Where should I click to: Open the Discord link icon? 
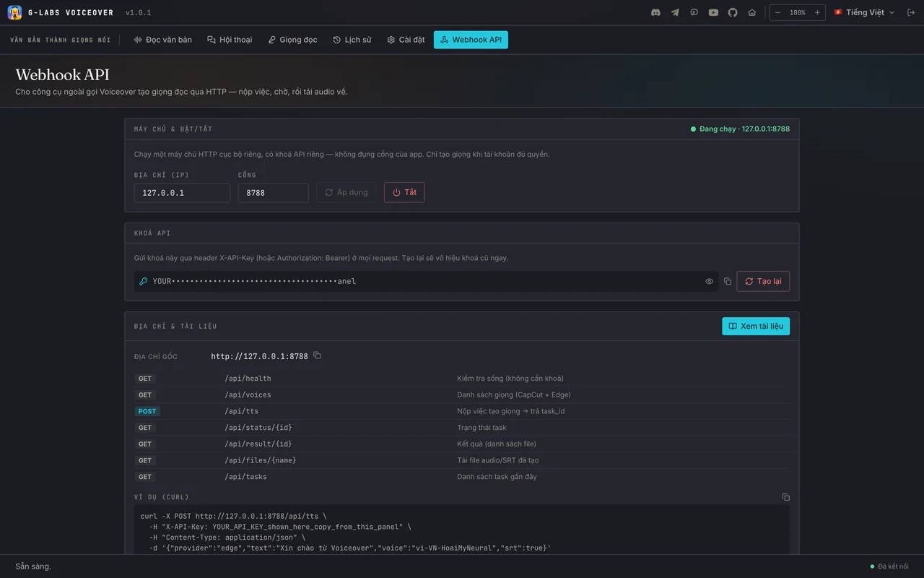tap(655, 12)
